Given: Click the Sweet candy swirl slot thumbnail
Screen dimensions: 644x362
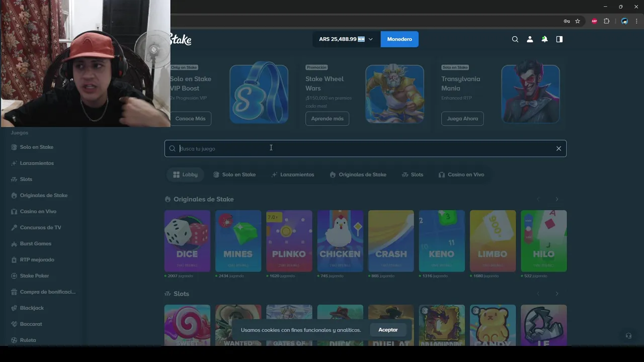Looking at the screenshot, I should [x=187, y=325].
